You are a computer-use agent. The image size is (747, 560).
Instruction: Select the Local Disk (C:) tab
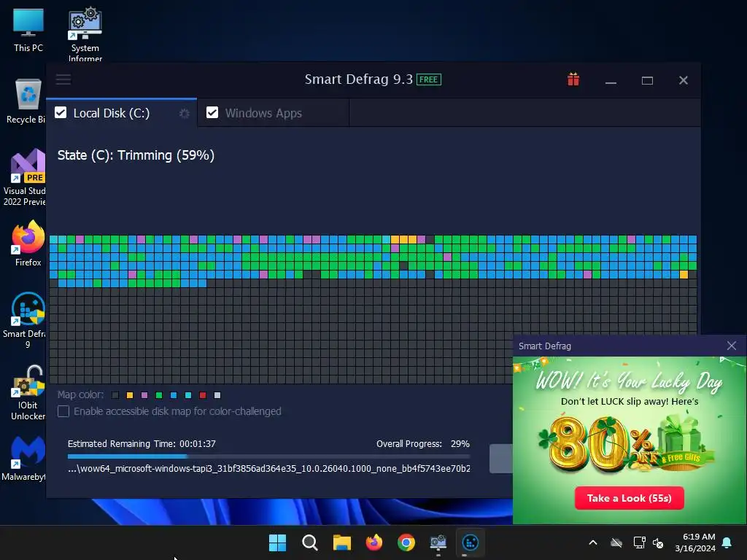pyautogui.click(x=122, y=113)
